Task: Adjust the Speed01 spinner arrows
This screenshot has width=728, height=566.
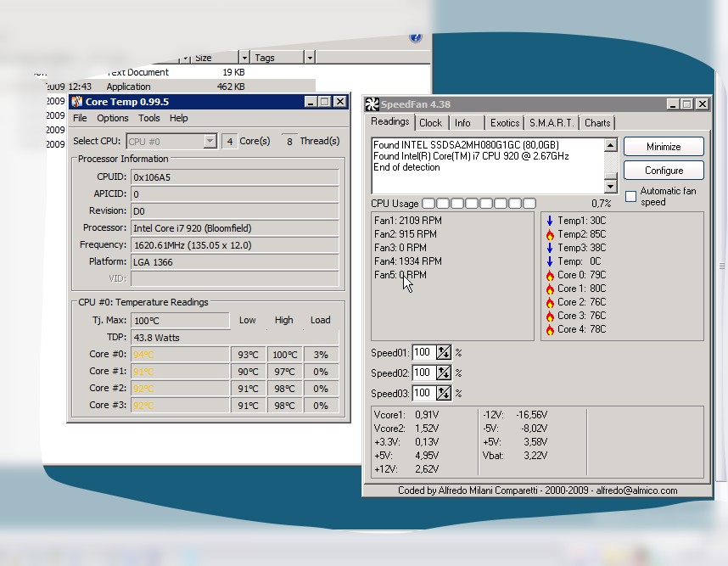Action: (444, 352)
